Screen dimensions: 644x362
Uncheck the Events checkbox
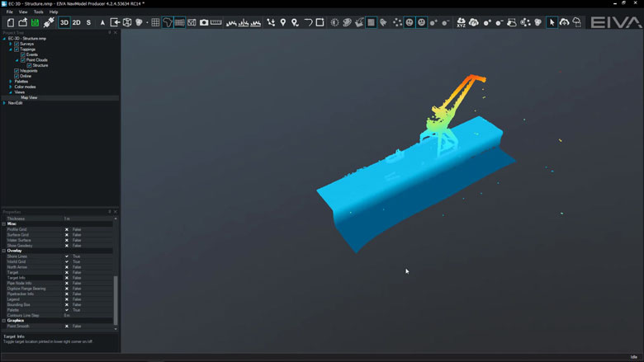pyautogui.click(x=23, y=54)
